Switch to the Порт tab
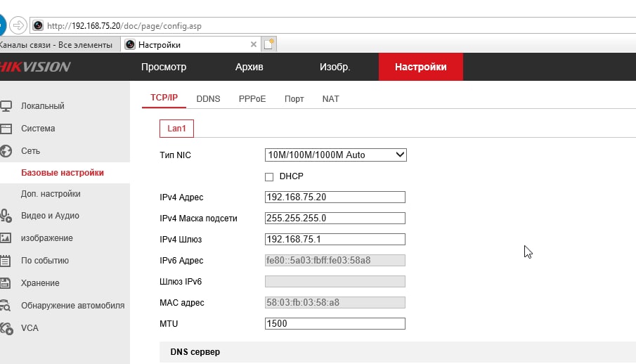 pyautogui.click(x=294, y=99)
